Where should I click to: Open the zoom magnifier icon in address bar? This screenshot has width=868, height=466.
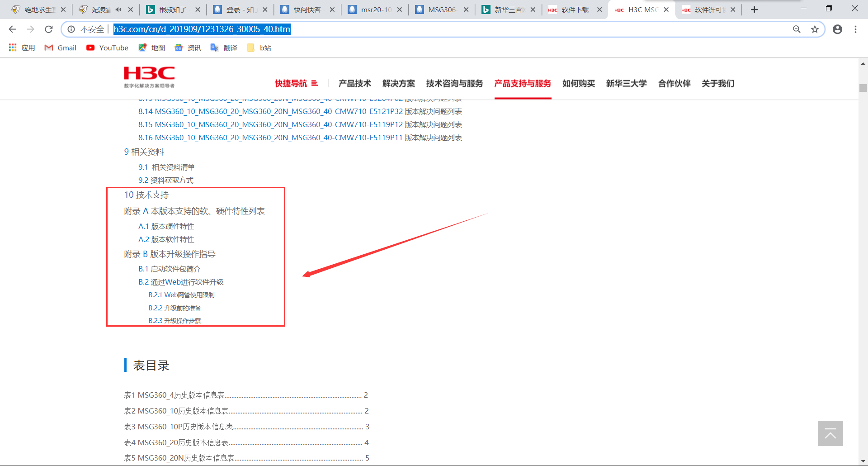797,29
